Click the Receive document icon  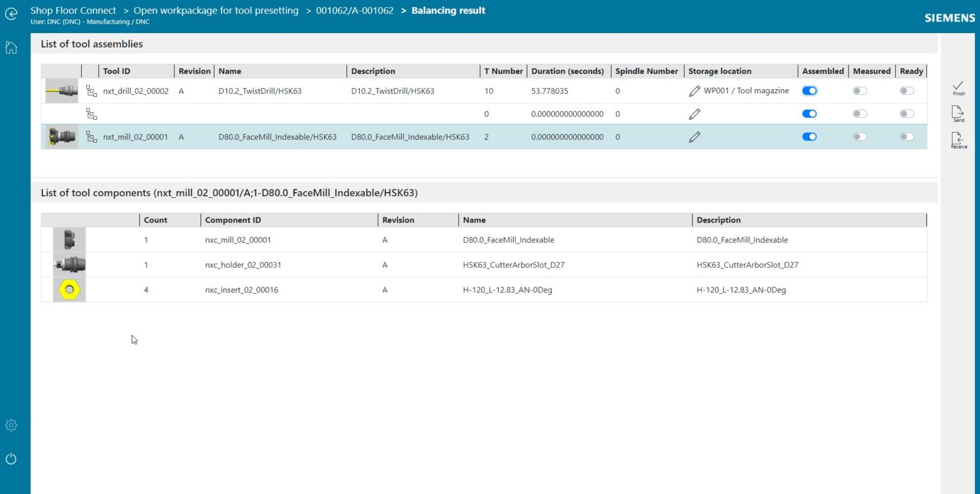point(958,139)
